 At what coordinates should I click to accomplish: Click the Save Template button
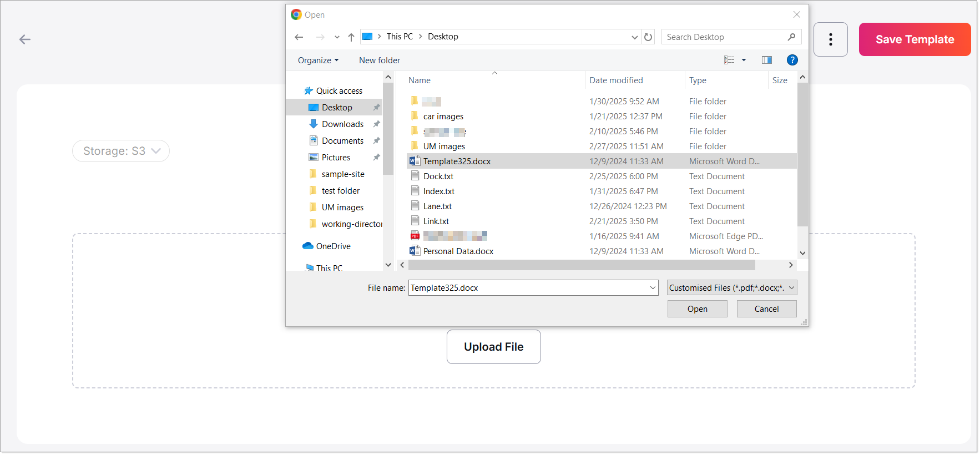(915, 39)
